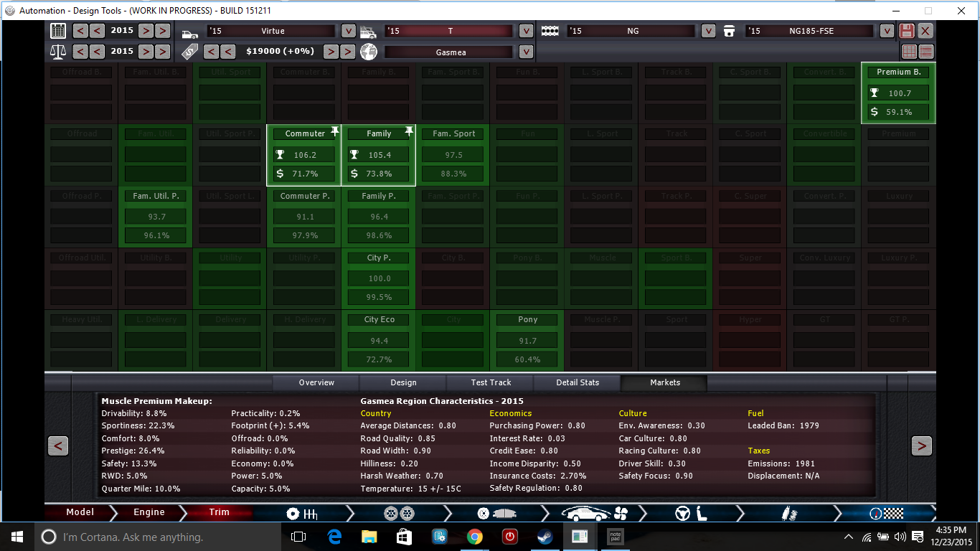Show next market details with right arrow
This screenshot has height=551, width=980.
coord(922,446)
